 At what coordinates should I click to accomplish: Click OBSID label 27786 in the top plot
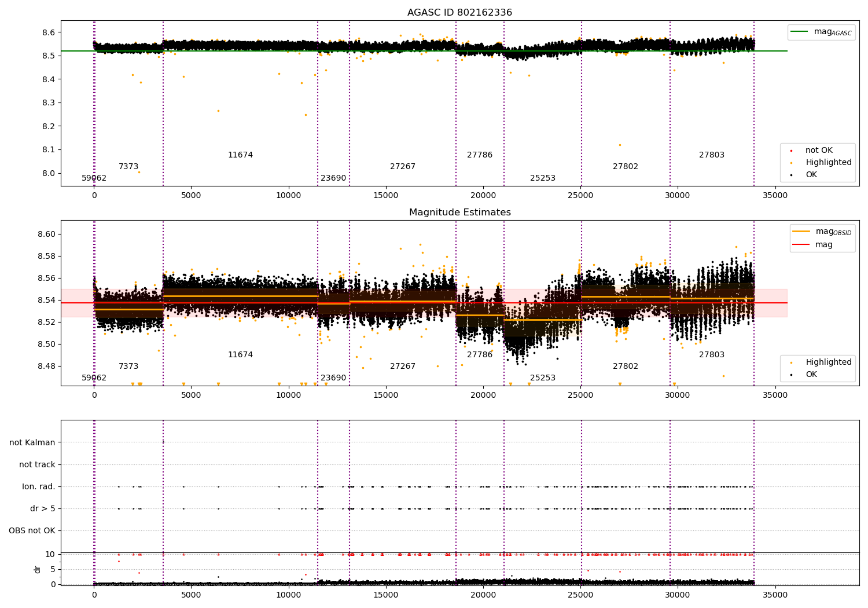tap(480, 155)
